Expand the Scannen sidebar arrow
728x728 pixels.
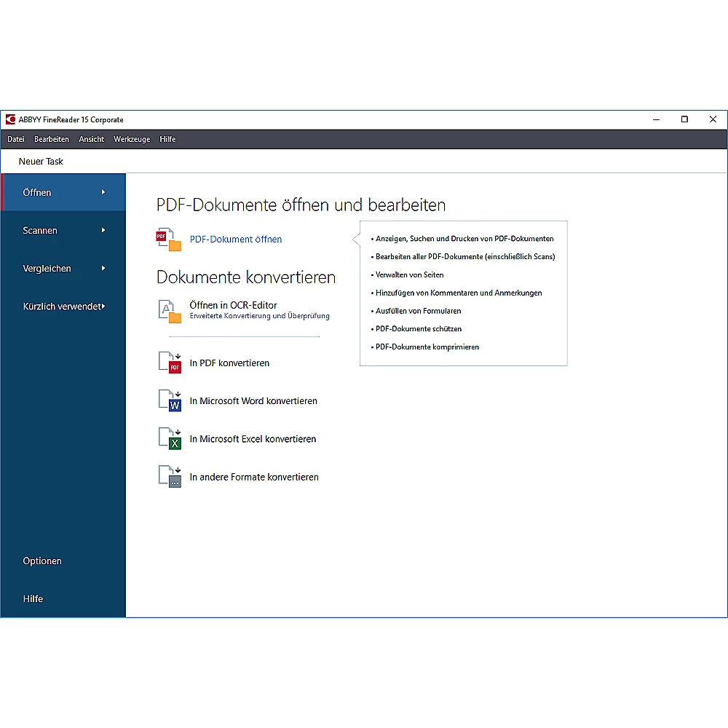pos(103,230)
